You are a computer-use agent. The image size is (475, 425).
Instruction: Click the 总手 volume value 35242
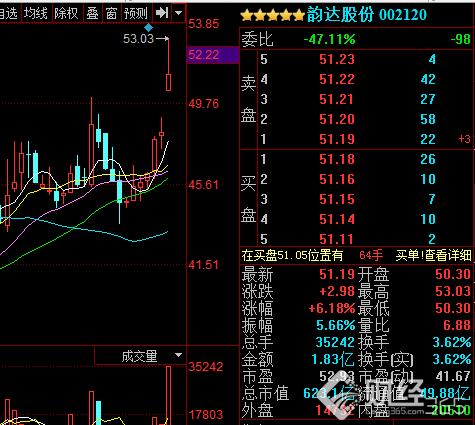pyautogui.click(x=335, y=342)
